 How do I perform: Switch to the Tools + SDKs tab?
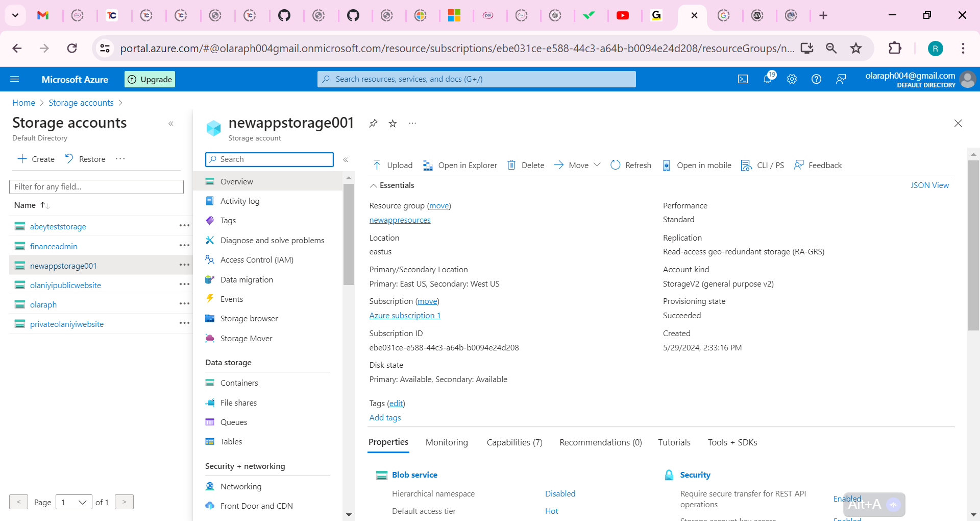pos(732,442)
